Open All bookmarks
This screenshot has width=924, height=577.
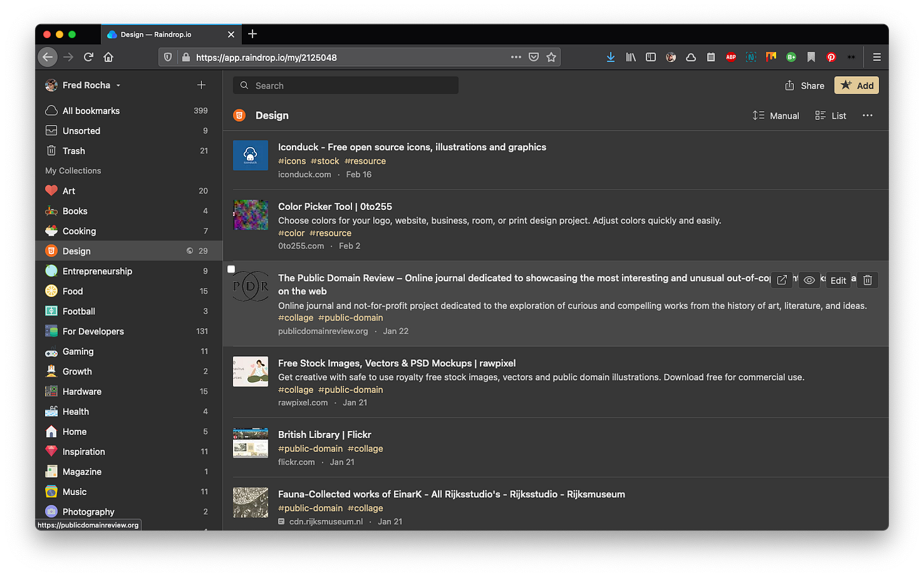129,110
